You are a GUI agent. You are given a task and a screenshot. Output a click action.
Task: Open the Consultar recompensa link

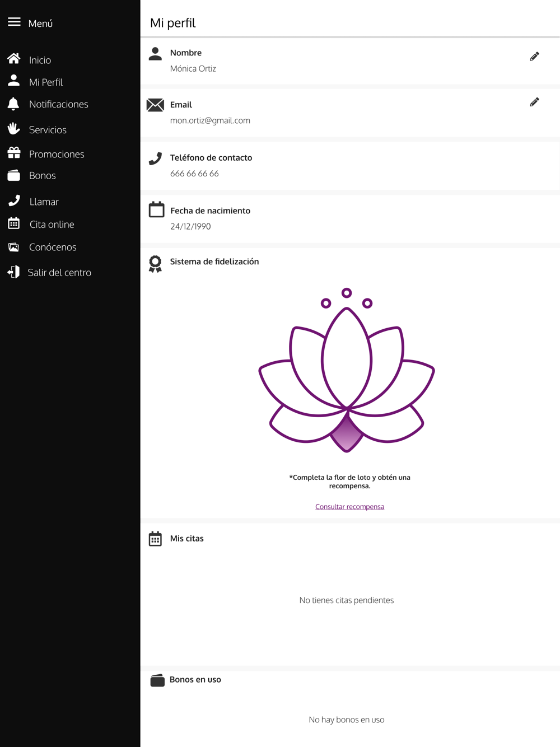tap(349, 507)
